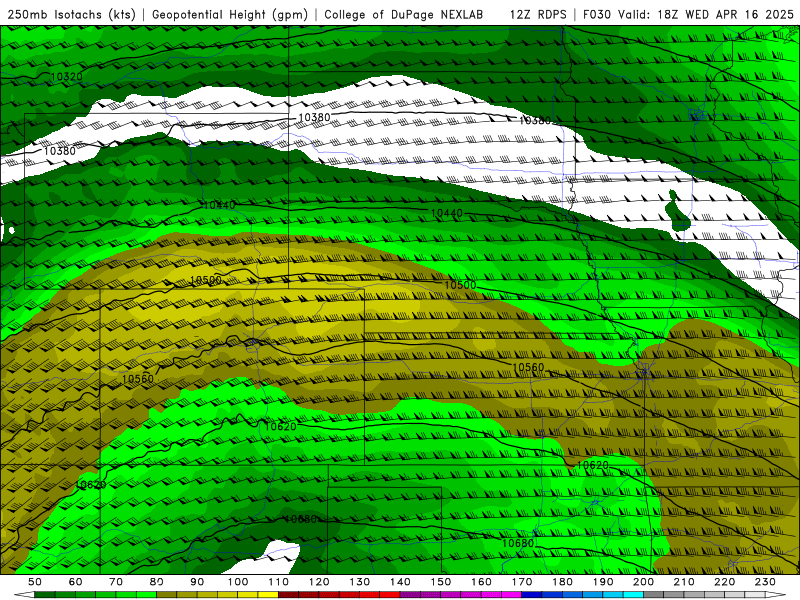Click the '12Z RDPS' model run label
Image resolution: width=800 pixels, height=600 pixels.
[x=538, y=15]
